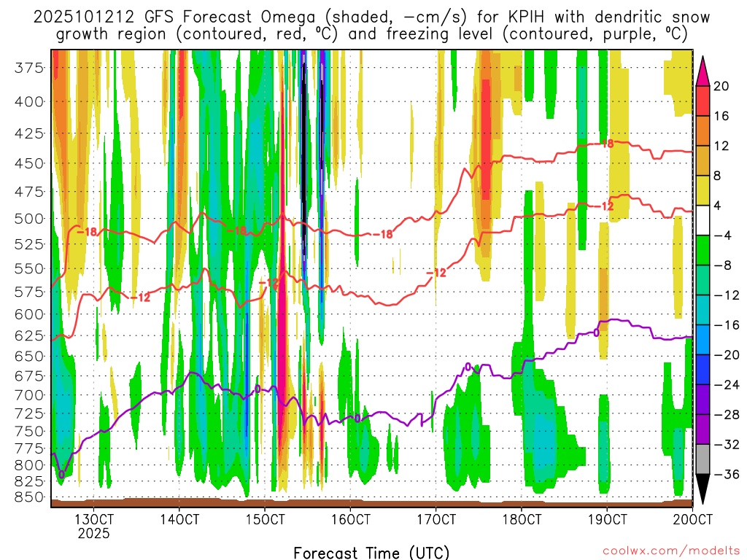Select the 425 pressure level label

(28, 133)
